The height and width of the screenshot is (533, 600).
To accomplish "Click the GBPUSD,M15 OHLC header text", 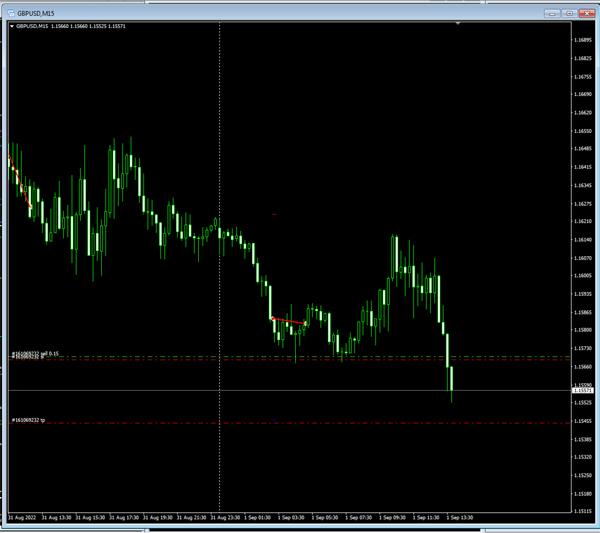I will [x=71, y=26].
